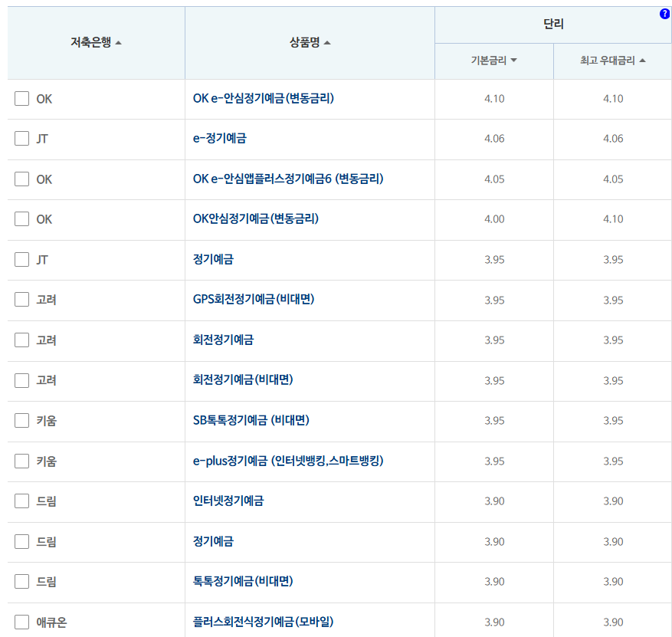
Task: Click 애큐온 bank name cell
Action: click(x=51, y=622)
